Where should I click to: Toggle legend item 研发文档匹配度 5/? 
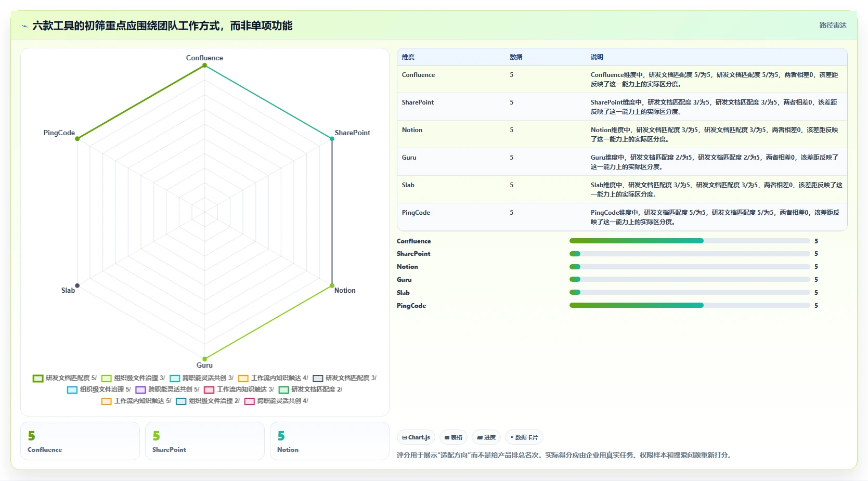[64, 378]
